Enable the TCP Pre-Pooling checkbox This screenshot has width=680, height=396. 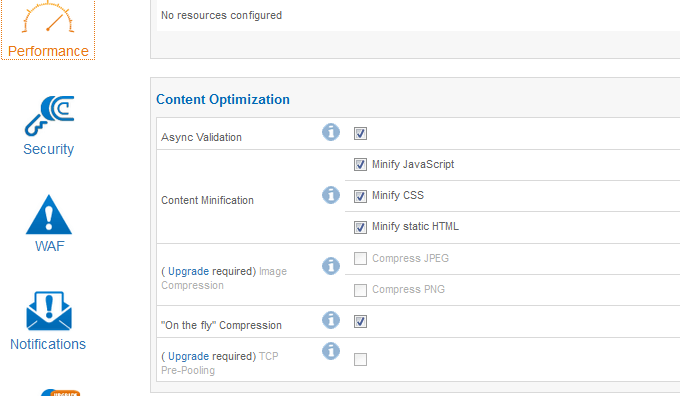(x=360, y=360)
